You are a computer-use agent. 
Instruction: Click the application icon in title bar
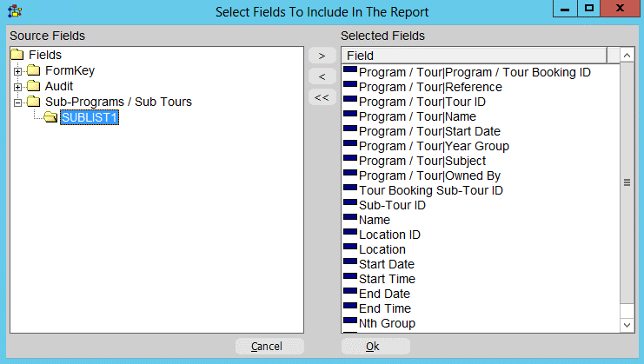[x=15, y=12]
